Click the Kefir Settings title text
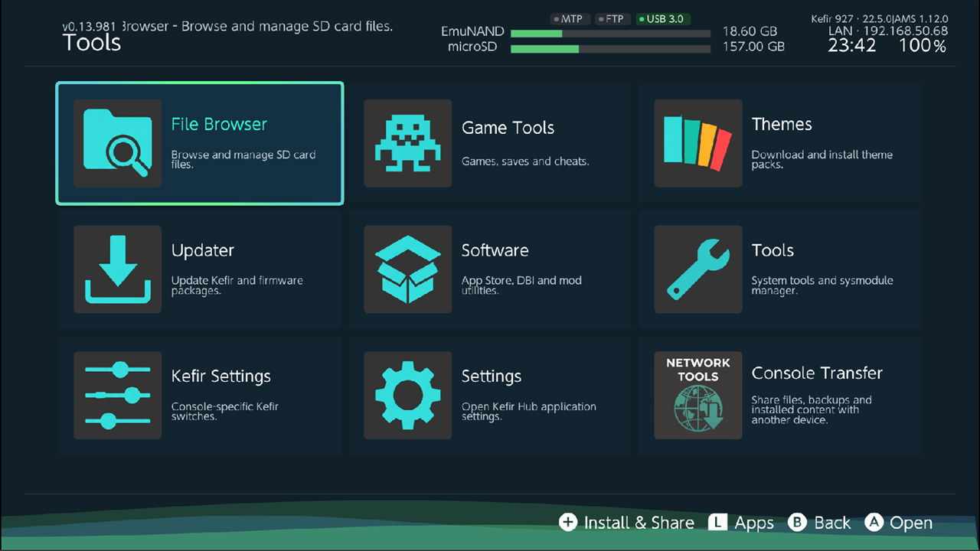 [x=221, y=377]
